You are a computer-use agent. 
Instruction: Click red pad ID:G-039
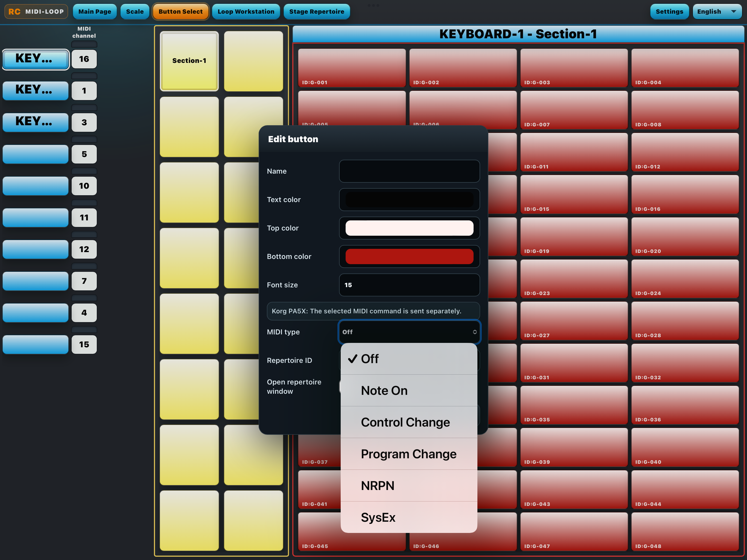[x=574, y=448]
